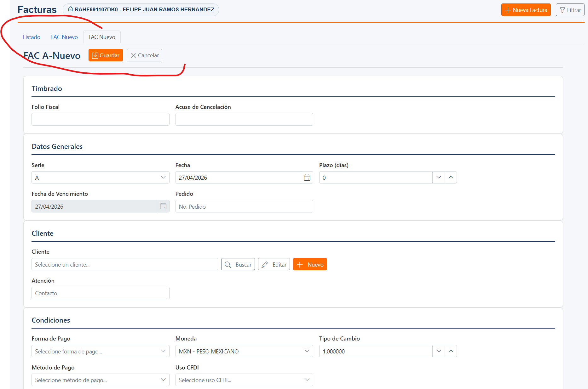The image size is (588, 389).
Task: Click the home icon beside the RFC
Action: [x=71, y=9]
